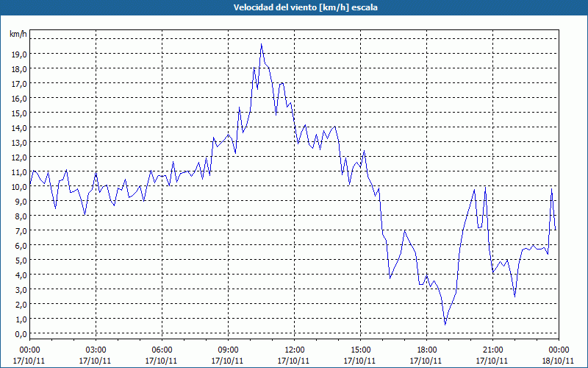Select the 4,0 y-axis label

coord(21,275)
